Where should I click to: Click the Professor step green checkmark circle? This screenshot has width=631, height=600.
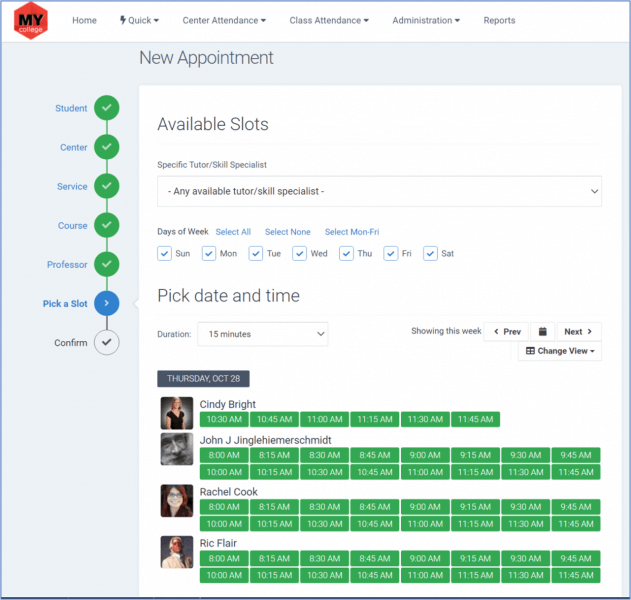(x=107, y=264)
